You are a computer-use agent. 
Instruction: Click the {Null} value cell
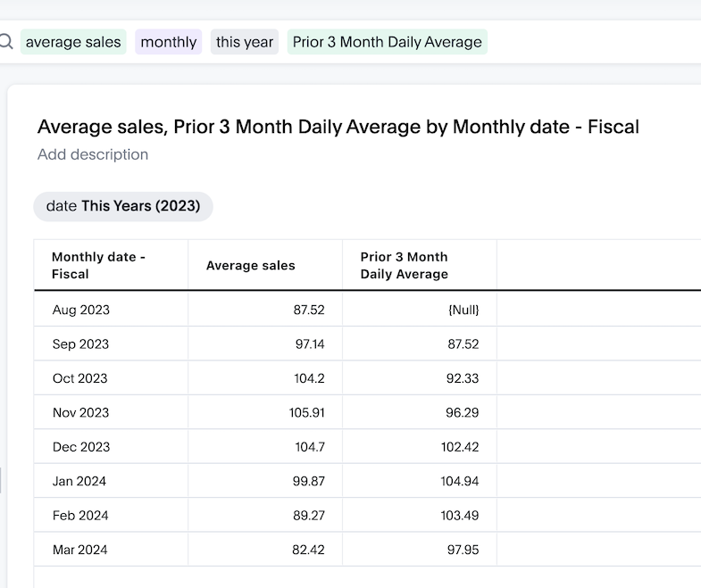pyautogui.click(x=463, y=310)
